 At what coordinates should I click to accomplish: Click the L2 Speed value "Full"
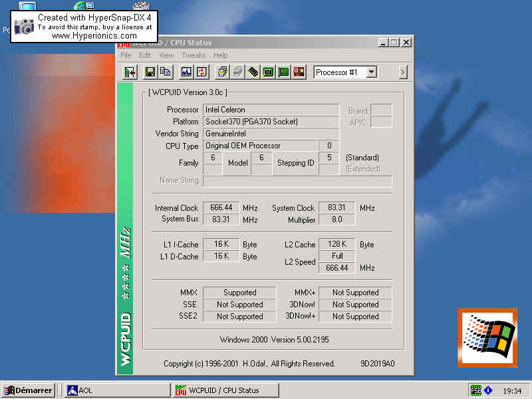point(337,256)
